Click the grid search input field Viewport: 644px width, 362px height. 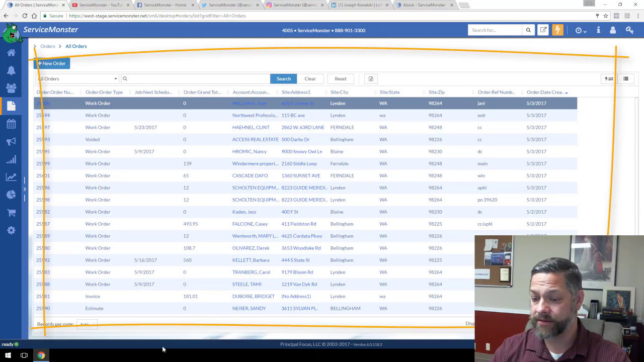196,78
